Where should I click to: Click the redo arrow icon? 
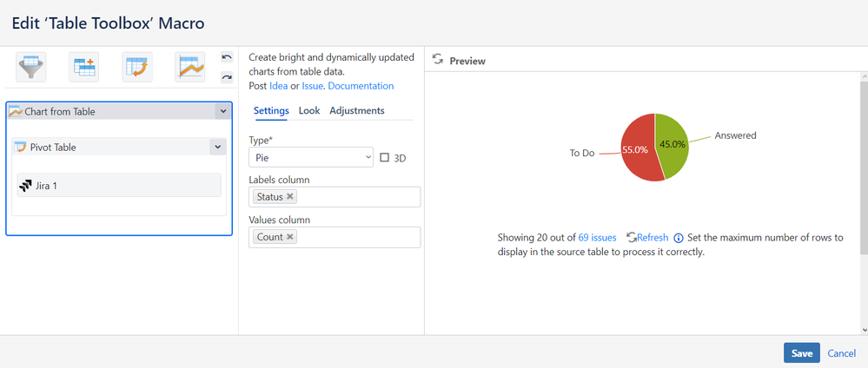click(227, 77)
